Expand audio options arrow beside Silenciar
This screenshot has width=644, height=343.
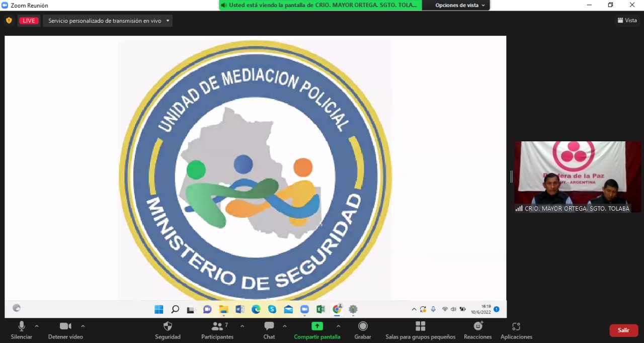click(x=37, y=326)
